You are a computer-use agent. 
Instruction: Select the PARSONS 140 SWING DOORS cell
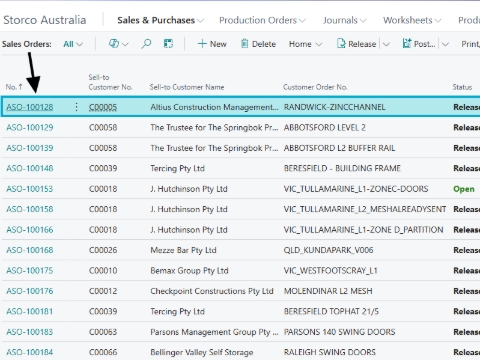pyautogui.click(x=339, y=332)
